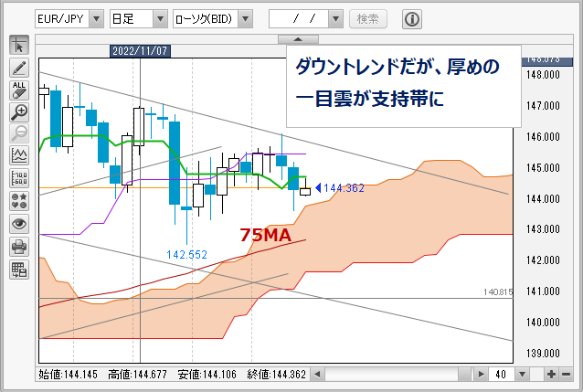Click the 139.000 price axis label

(543, 353)
